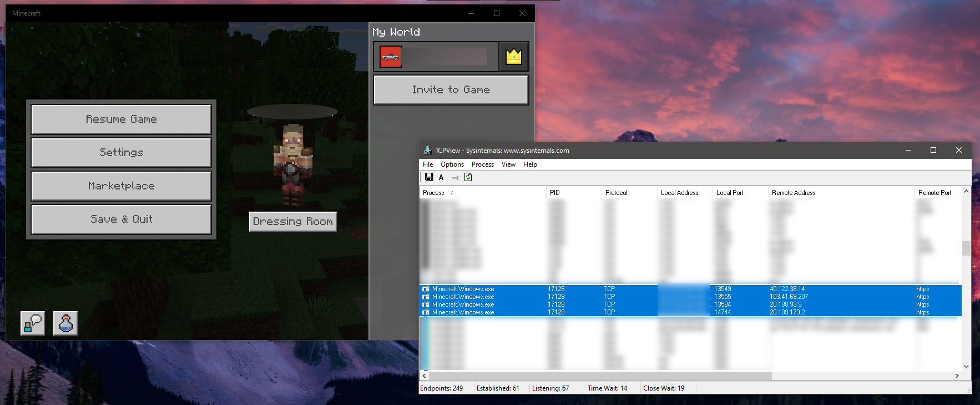Maximize the TCPView window

tap(933, 150)
